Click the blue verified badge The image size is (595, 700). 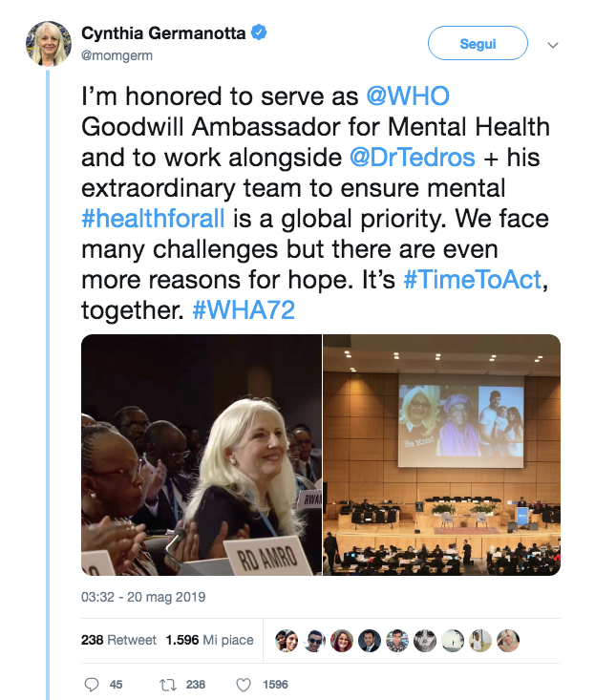(x=259, y=33)
